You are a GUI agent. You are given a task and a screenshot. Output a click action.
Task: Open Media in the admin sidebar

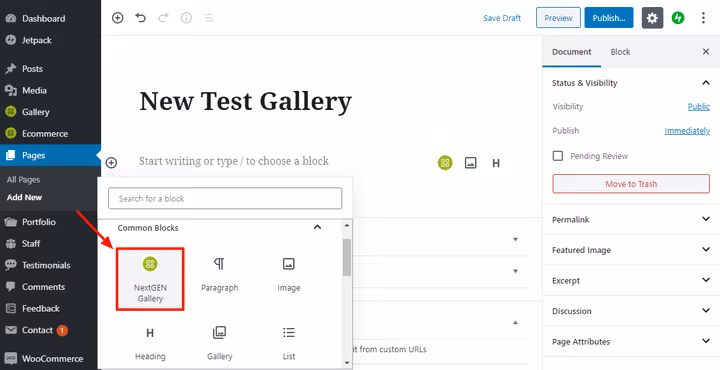(x=34, y=90)
